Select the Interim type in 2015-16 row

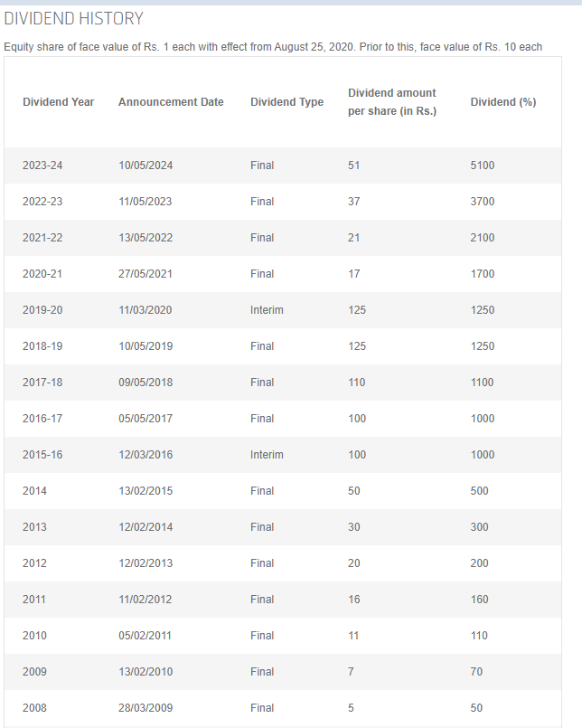point(267,455)
